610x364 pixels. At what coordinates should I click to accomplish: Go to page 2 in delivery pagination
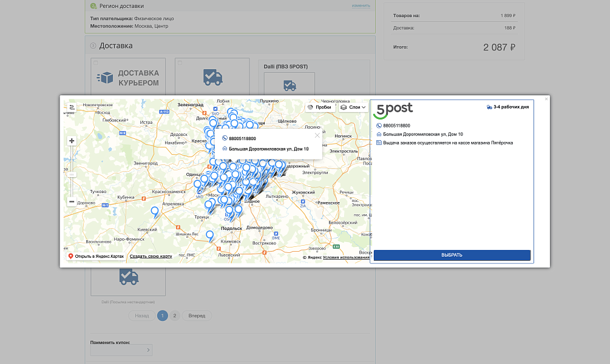pos(174,315)
